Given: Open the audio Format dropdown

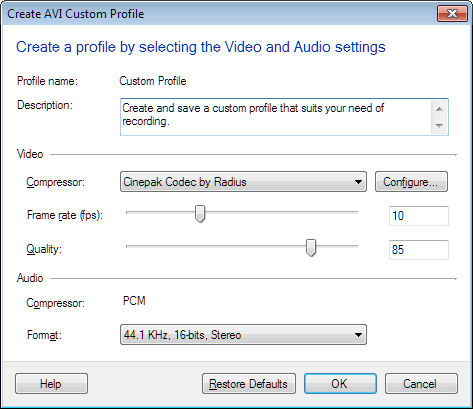Looking at the screenshot, I should pos(243,334).
